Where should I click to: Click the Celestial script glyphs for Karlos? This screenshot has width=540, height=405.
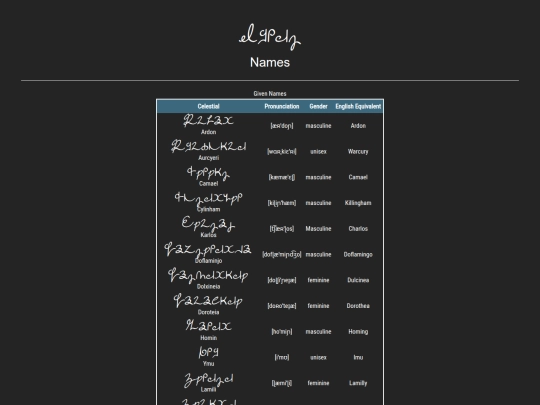click(208, 224)
